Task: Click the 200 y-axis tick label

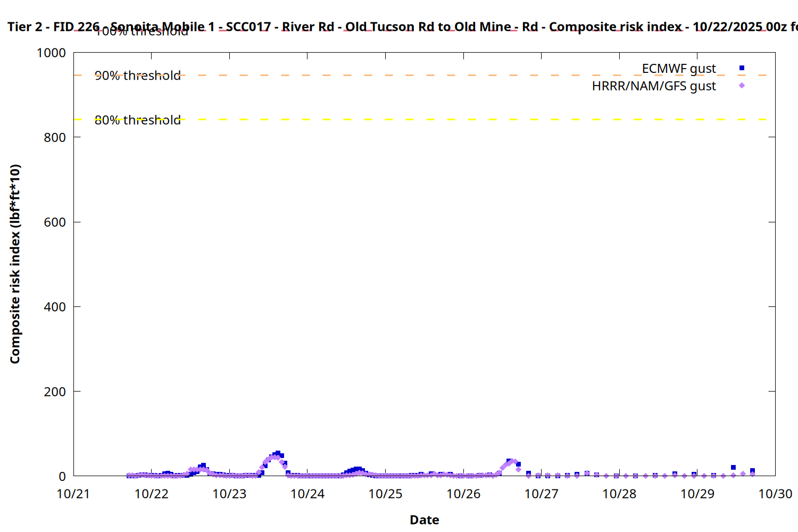Action: 55,392
